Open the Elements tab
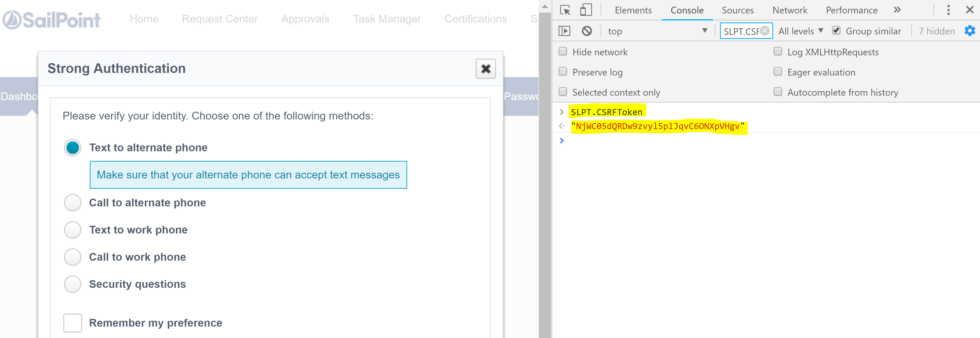The height and width of the screenshot is (338, 980). [633, 10]
